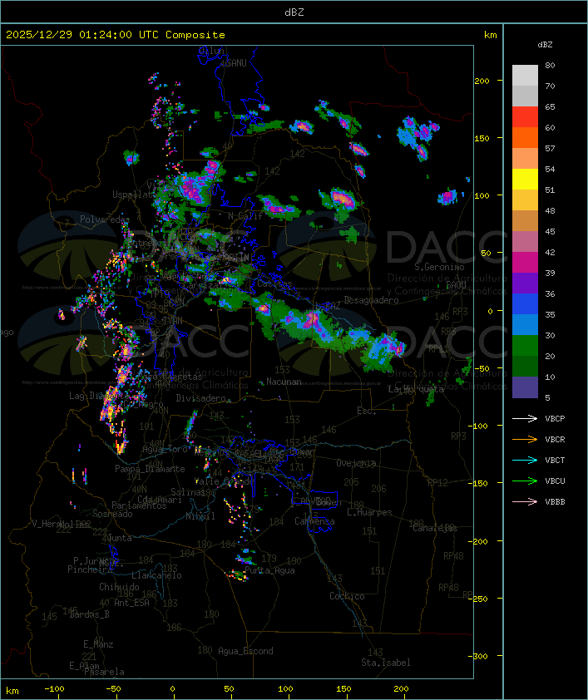Click the N_Calif place label

245,216
